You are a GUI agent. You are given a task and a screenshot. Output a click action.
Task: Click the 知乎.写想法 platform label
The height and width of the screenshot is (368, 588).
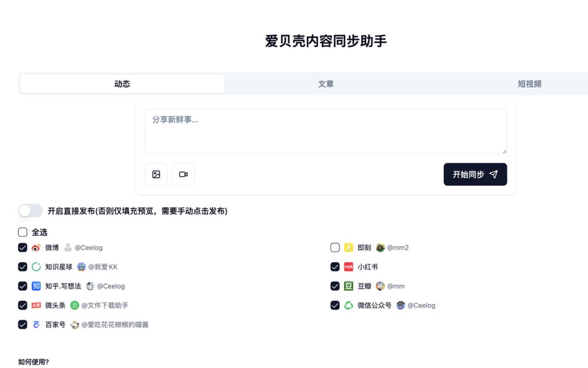(x=63, y=286)
